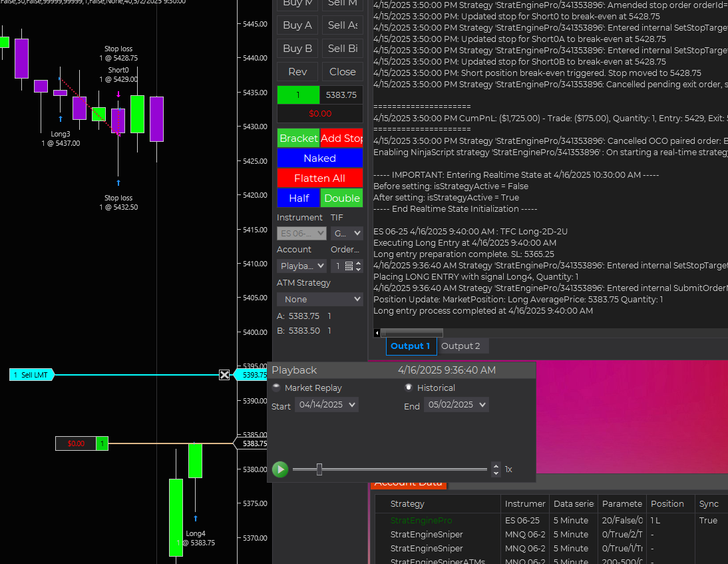
Task: Click the Close position button
Action: pyautogui.click(x=343, y=71)
